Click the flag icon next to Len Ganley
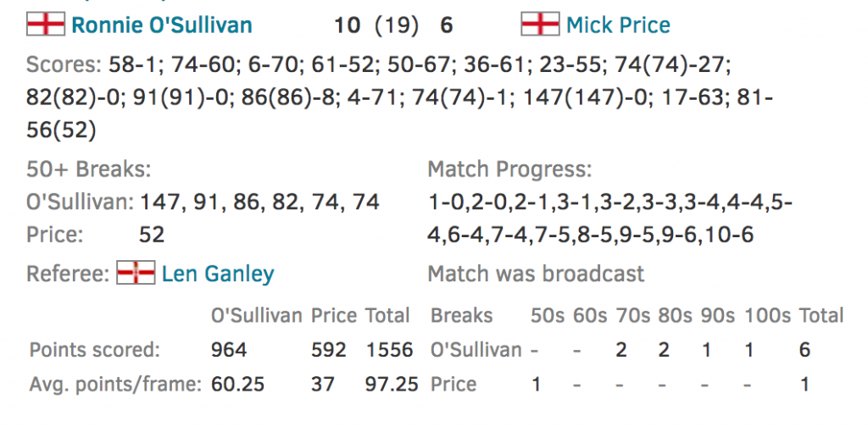 pyautogui.click(x=135, y=273)
